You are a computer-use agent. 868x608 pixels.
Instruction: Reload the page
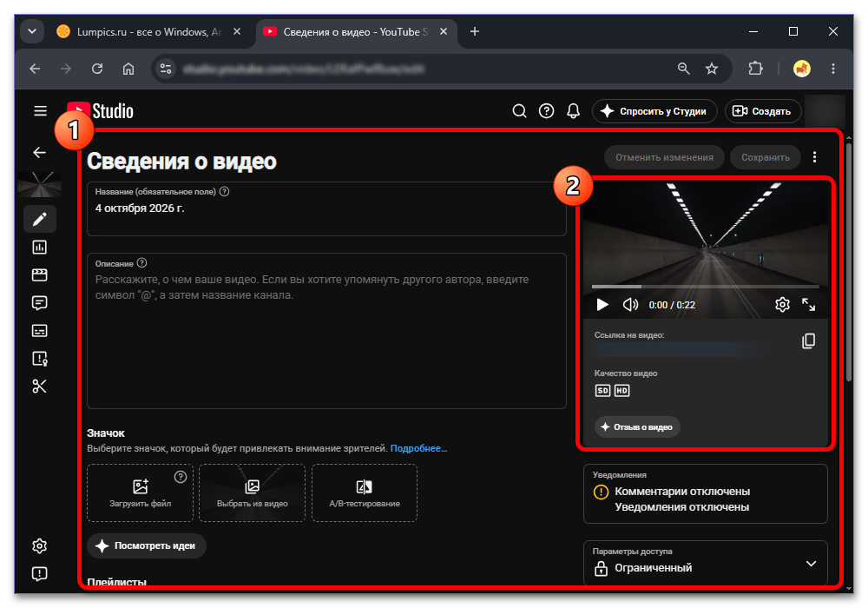point(97,69)
